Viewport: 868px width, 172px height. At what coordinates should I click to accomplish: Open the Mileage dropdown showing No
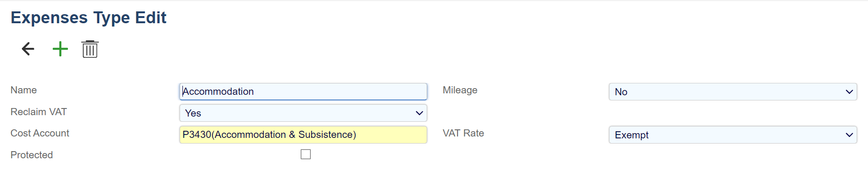(x=733, y=92)
